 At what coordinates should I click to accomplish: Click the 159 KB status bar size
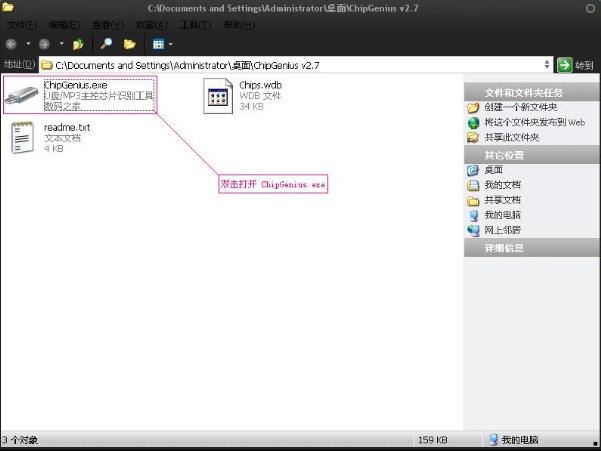point(433,440)
